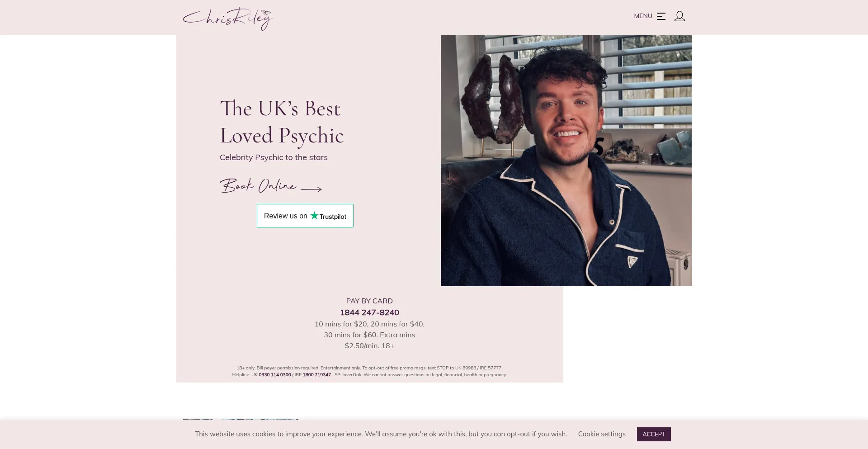
Task: Click the psychic's portrait photo
Action: [x=566, y=161]
